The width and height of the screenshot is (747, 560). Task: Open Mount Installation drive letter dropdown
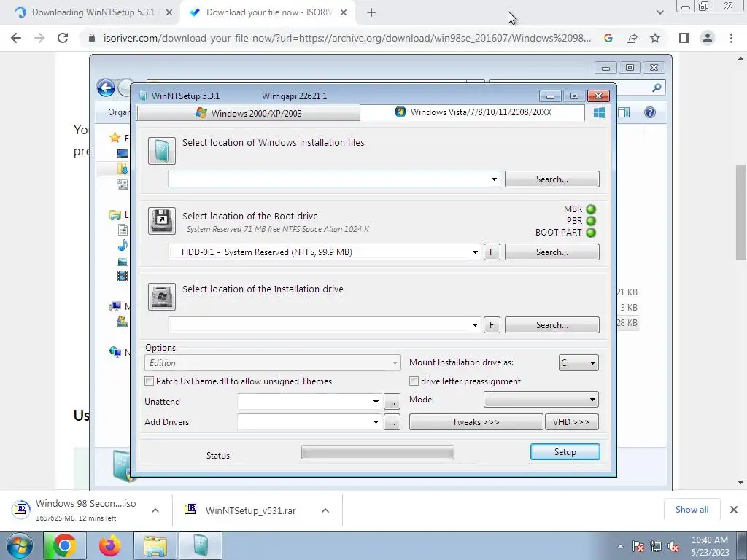coord(578,363)
